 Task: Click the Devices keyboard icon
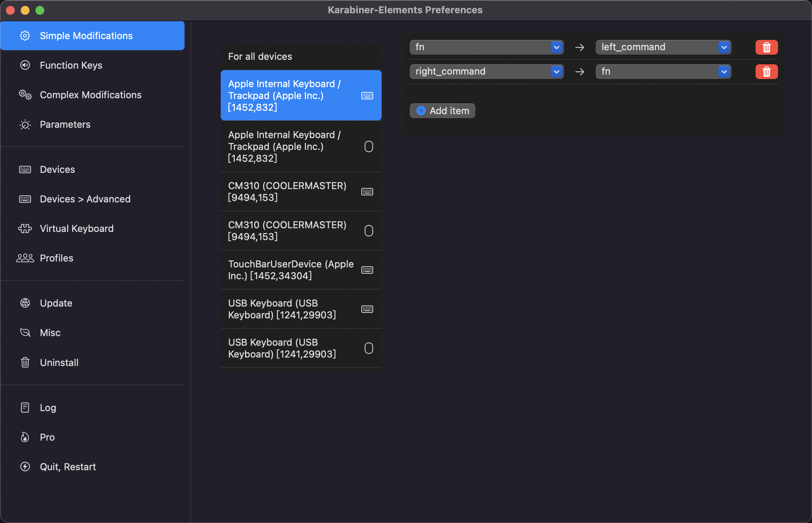(x=25, y=170)
